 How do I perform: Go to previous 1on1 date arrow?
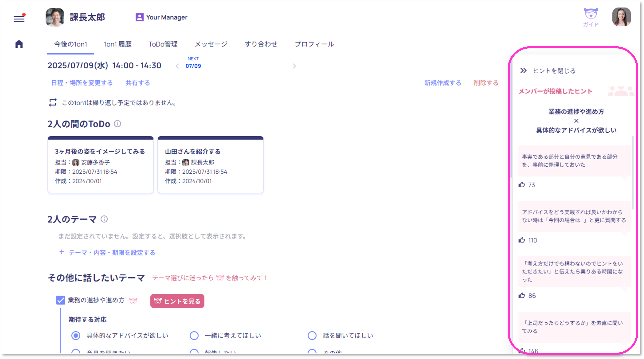coord(177,66)
